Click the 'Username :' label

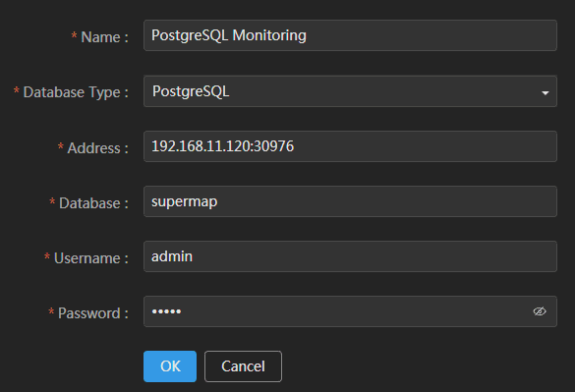click(x=91, y=258)
